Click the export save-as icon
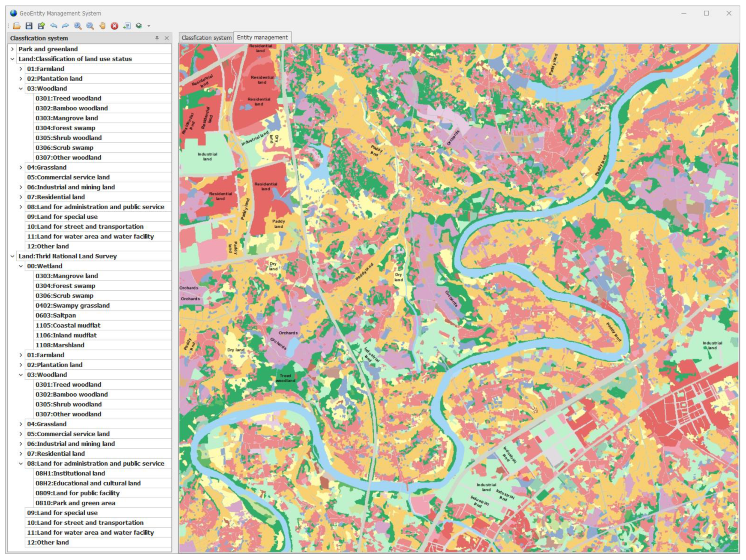The height and width of the screenshot is (560, 746). 41,26
